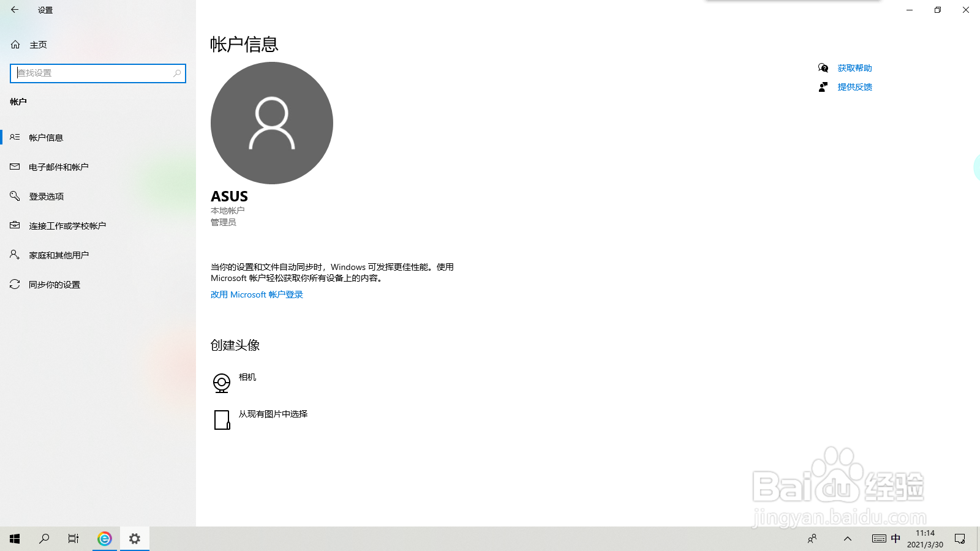Click the ASUS account name

point(229,197)
